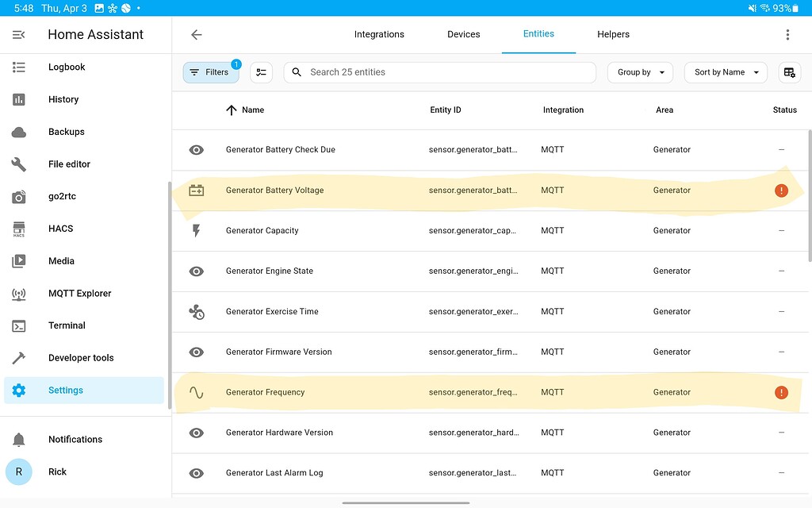Open the Group by dropdown
This screenshot has width=812, height=508.
(640, 71)
